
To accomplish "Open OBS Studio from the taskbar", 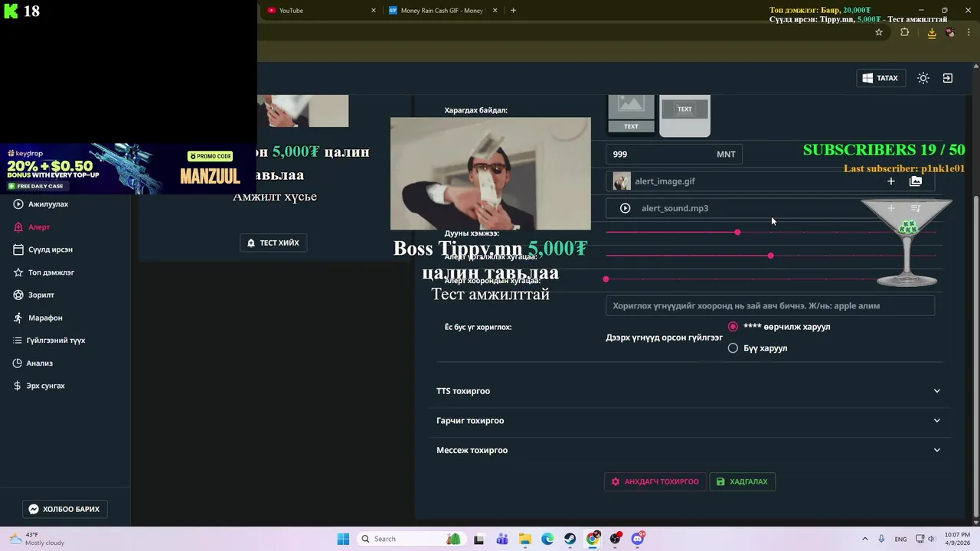I will pyautogui.click(x=616, y=539).
